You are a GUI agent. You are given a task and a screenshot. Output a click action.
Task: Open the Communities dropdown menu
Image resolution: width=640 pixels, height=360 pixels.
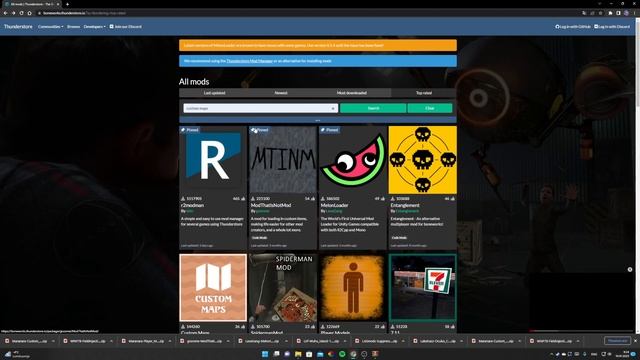[50, 27]
